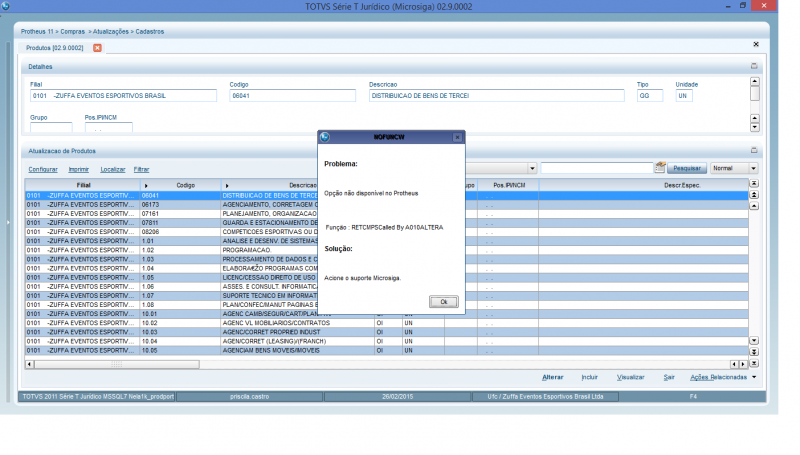Viewport: 800px width, 455px height.
Task: Select row with code 10.04
Action: point(386,341)
